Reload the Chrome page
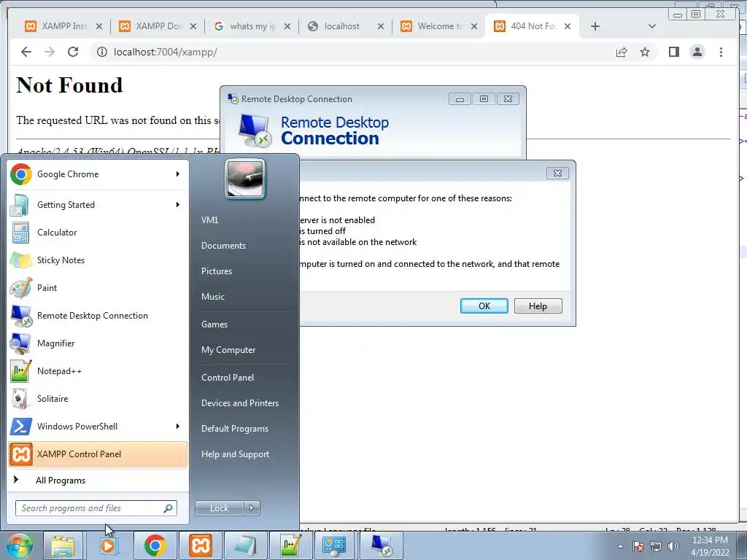 click(73, 52)
